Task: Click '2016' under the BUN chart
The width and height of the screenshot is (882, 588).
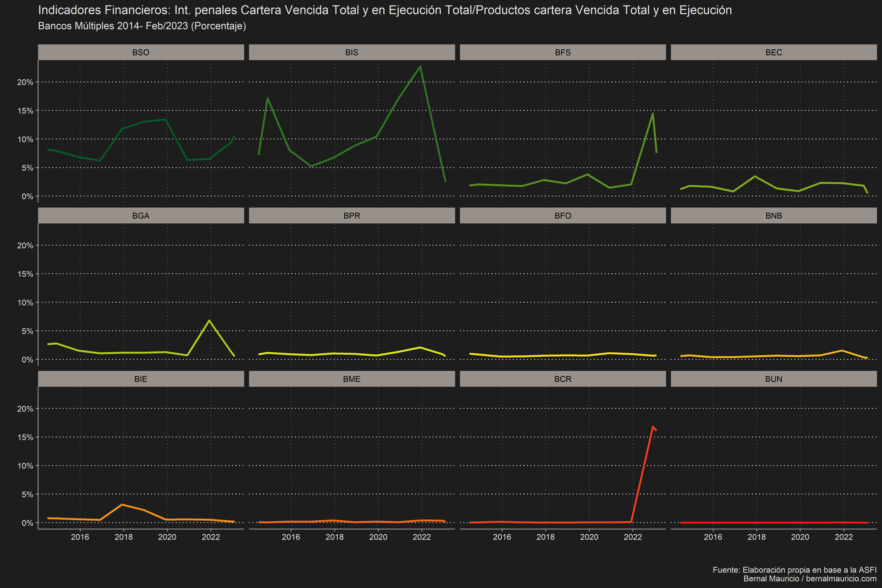Action: click(713, 537)
